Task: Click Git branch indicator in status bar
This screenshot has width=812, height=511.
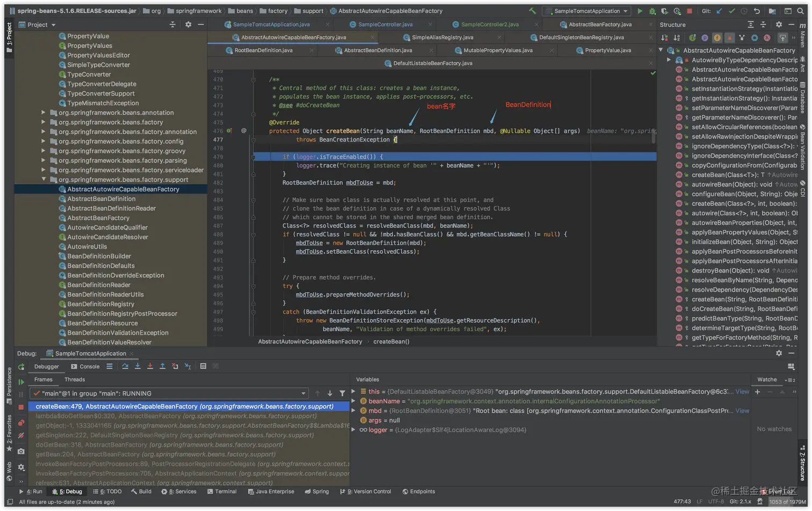Action: tap(741, 502)
